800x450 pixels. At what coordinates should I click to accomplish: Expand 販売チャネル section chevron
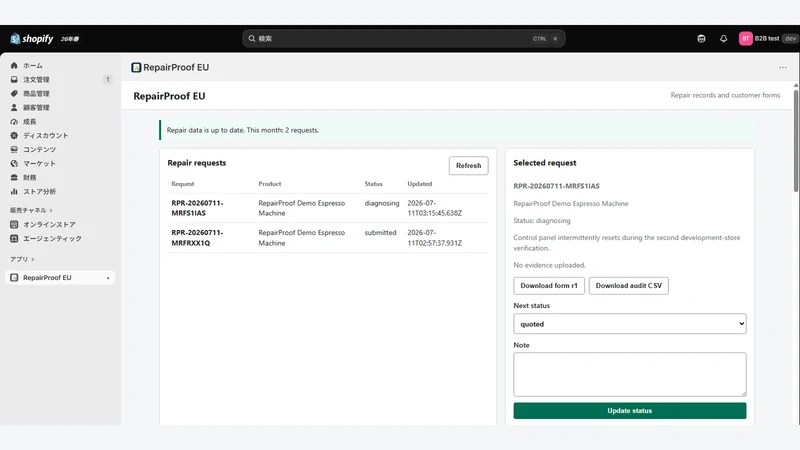(51, 210)
